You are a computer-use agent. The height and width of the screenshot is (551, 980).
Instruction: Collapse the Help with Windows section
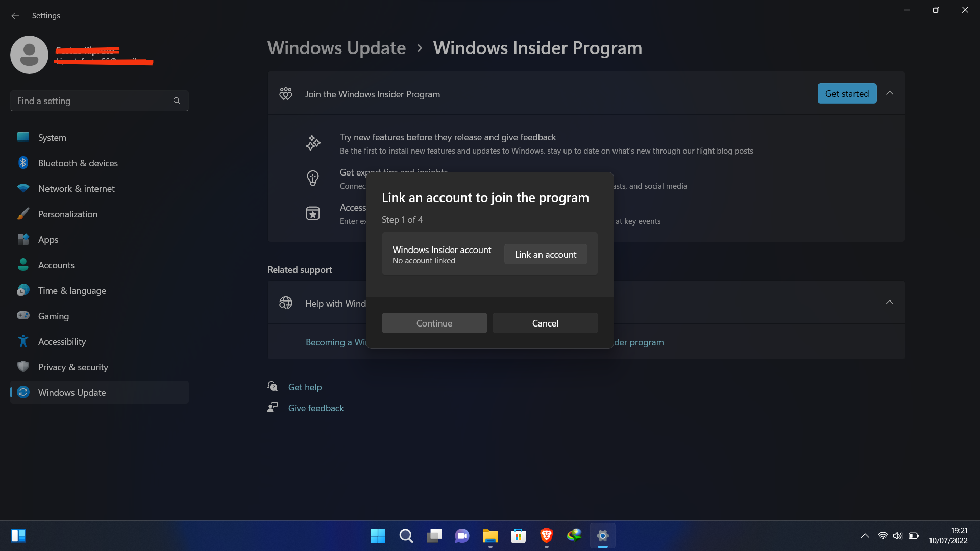point(890,303)
